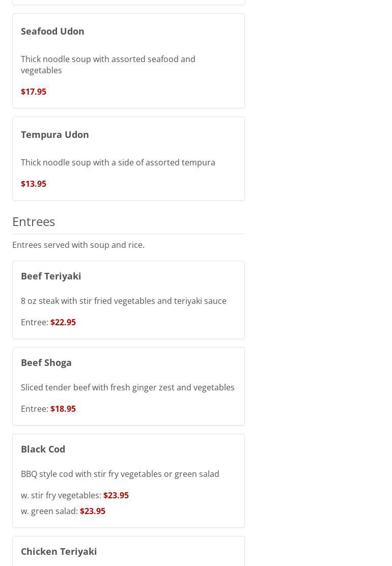
Task: Choose Black Cod with green salad option
Action: (x=63, y=511)
